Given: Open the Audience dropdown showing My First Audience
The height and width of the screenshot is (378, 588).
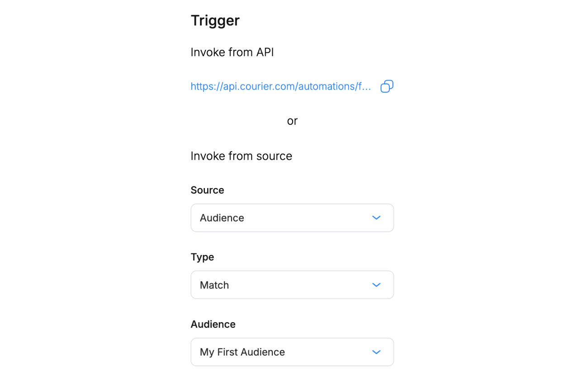Looking at the screenshot, I should pyautogui.click(x=292, y=352).
